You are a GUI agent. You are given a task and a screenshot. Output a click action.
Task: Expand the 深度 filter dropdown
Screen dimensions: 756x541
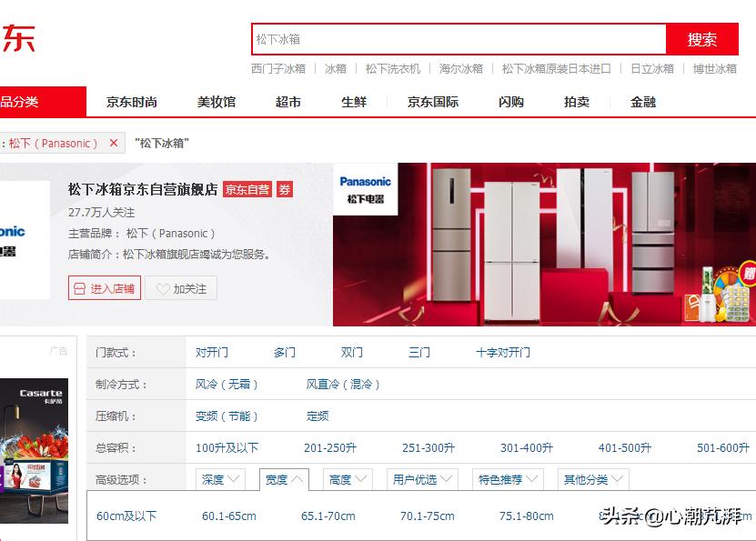(x=219, y=478)
